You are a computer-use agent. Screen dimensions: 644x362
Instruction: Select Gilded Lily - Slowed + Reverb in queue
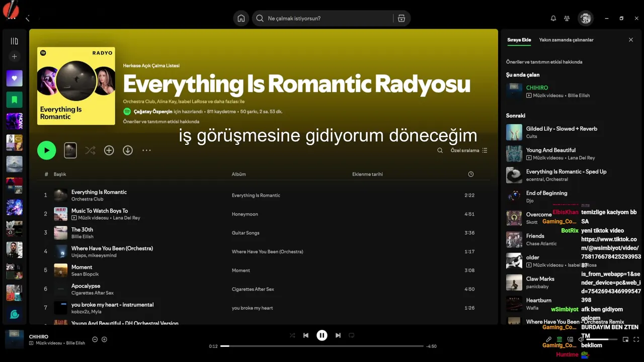(x=571, y=132)
